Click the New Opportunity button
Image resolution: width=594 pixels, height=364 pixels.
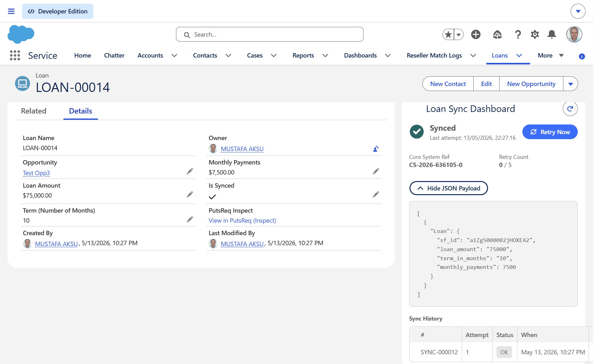531,84
